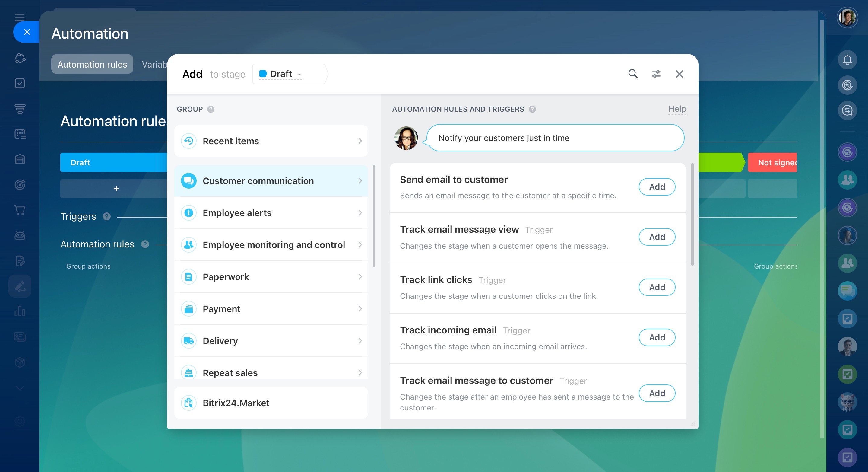
Task: Open Bitrix24.Market
Action: click(271, 403)
